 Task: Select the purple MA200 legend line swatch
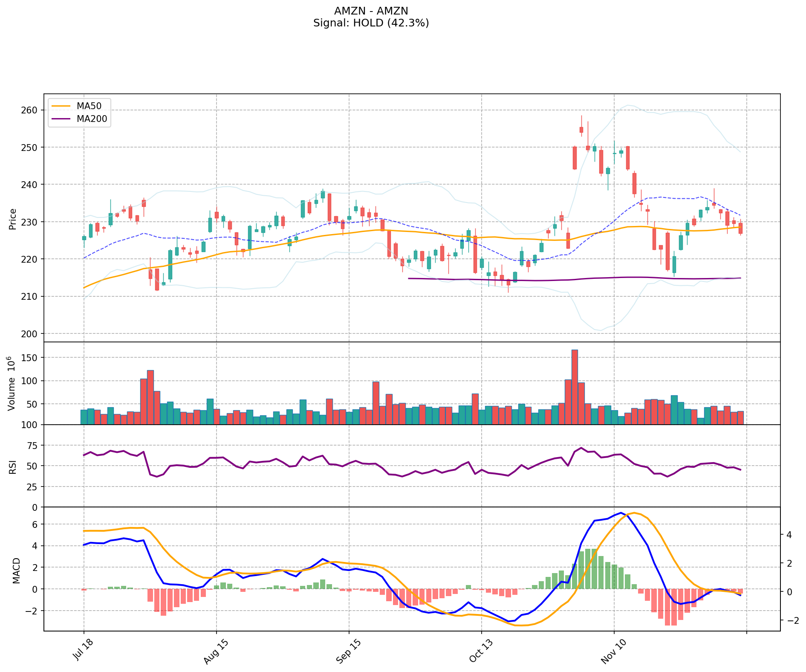pos(61,119)
